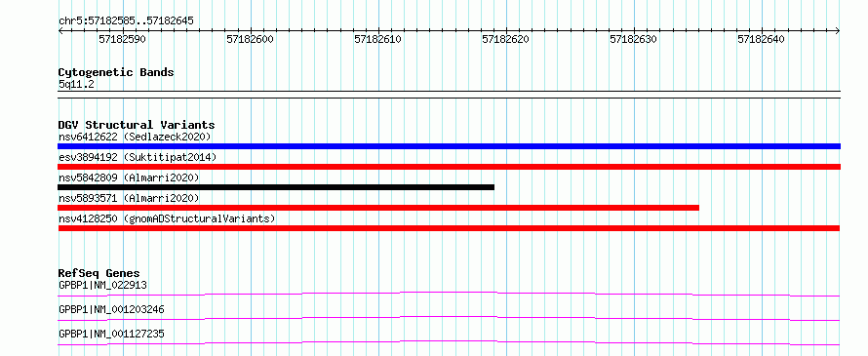This screenshot has width=868, height=356.
Task: Click the chr5:57182585..57182645 region label
Action: [126, 21]
